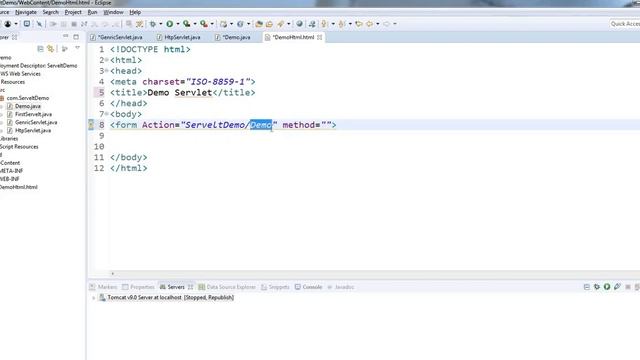Viewport: 640px width, 360px height.
Task: Select META-INF folder in project tree
Action: 11,171
